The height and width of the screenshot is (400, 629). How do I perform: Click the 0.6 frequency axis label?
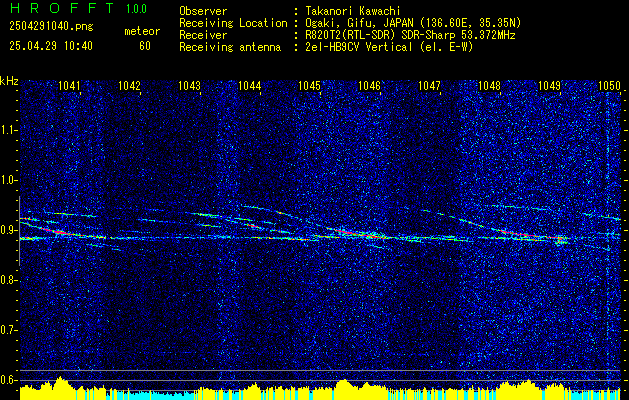point(9,380)
